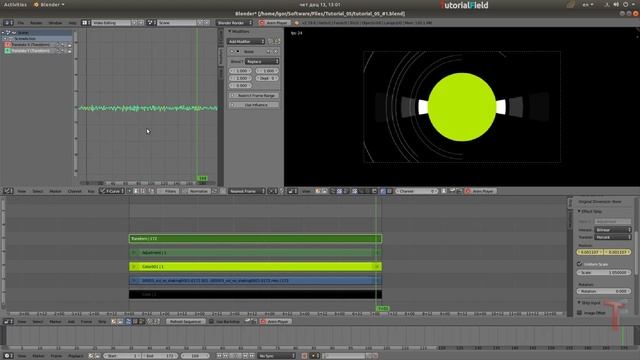640x360 pixels.
Task: Paste F-Curve modifiers icon
Action: tap(277, 42)
